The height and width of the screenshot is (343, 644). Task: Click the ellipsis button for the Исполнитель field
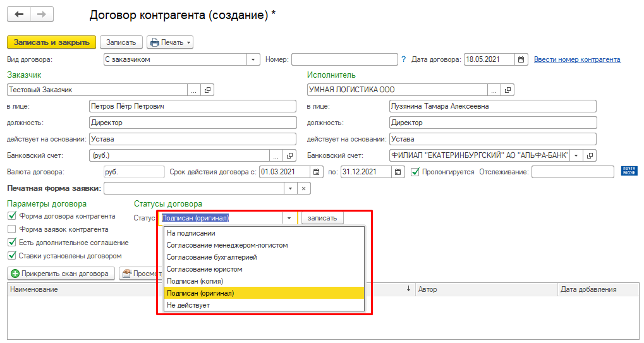494,90
